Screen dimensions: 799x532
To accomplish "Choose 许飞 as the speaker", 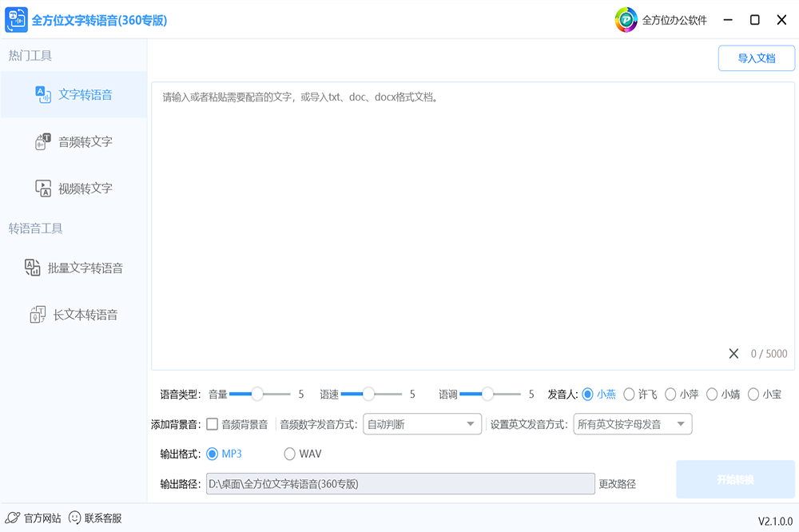I will (x=630, y=394).
